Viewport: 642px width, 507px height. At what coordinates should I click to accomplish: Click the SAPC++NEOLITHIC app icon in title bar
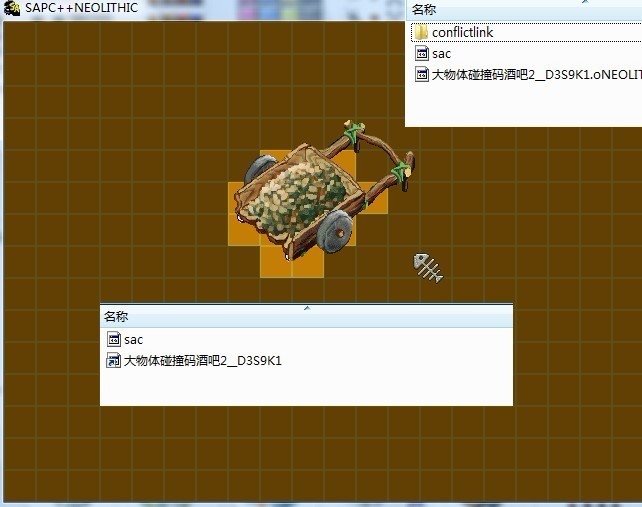point(11,8)
